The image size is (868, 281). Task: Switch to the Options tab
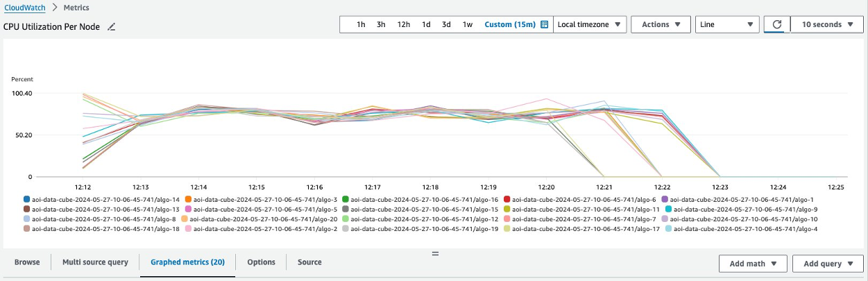click(261, 262)
